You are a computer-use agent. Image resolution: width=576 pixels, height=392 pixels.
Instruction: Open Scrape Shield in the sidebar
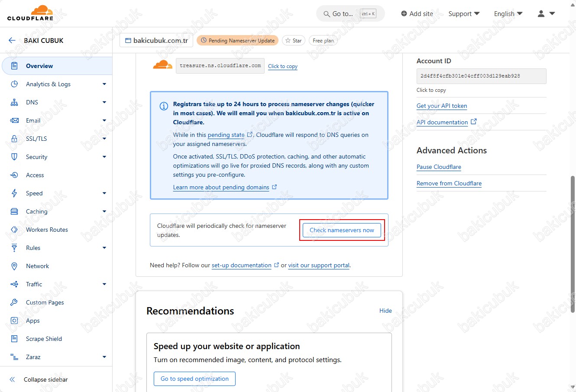point(44,339)
